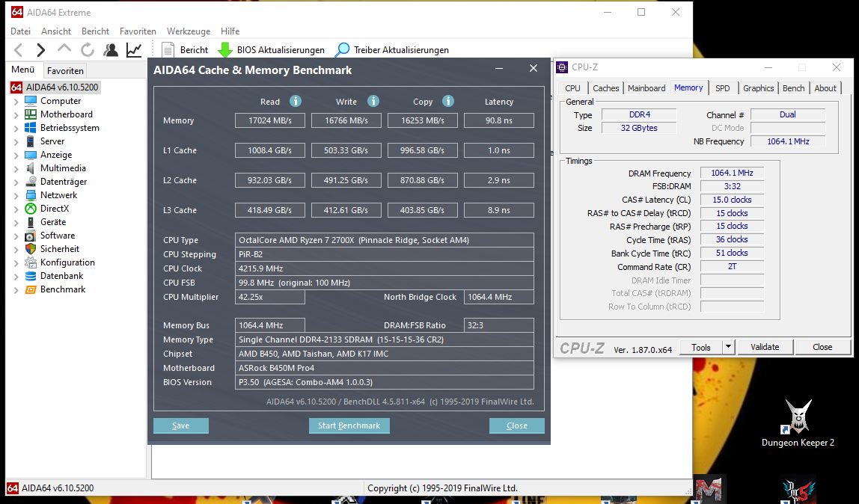
Task: Show info for Write column
Action: pos(373,101)
